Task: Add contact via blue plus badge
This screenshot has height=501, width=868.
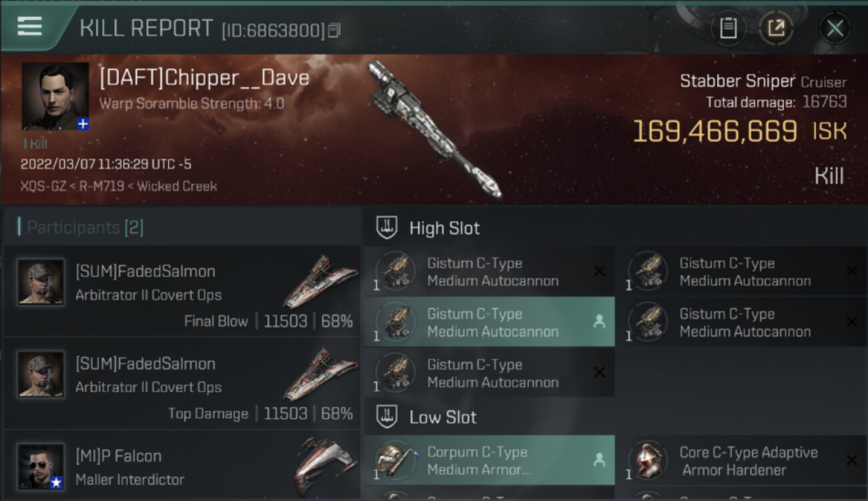Action: tap(82, 124)
